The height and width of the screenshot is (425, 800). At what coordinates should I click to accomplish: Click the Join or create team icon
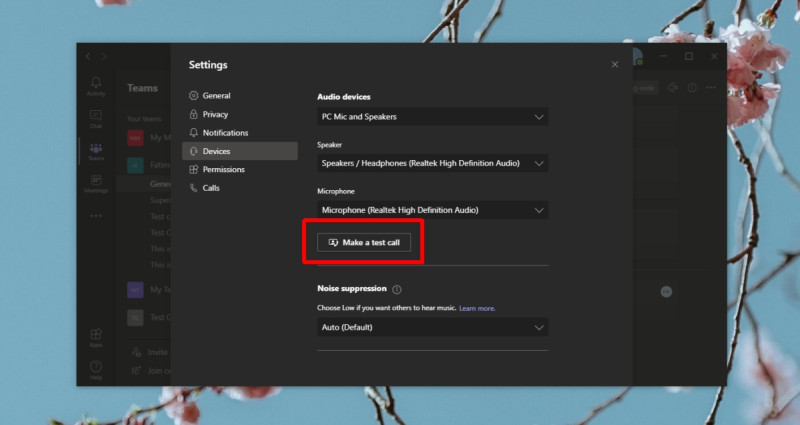136,370
